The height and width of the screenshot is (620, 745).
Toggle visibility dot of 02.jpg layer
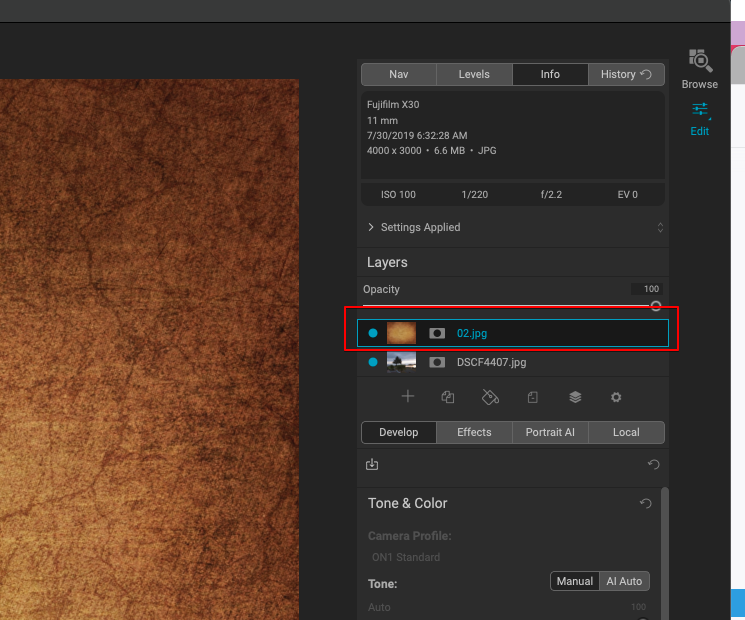(373, 333)
